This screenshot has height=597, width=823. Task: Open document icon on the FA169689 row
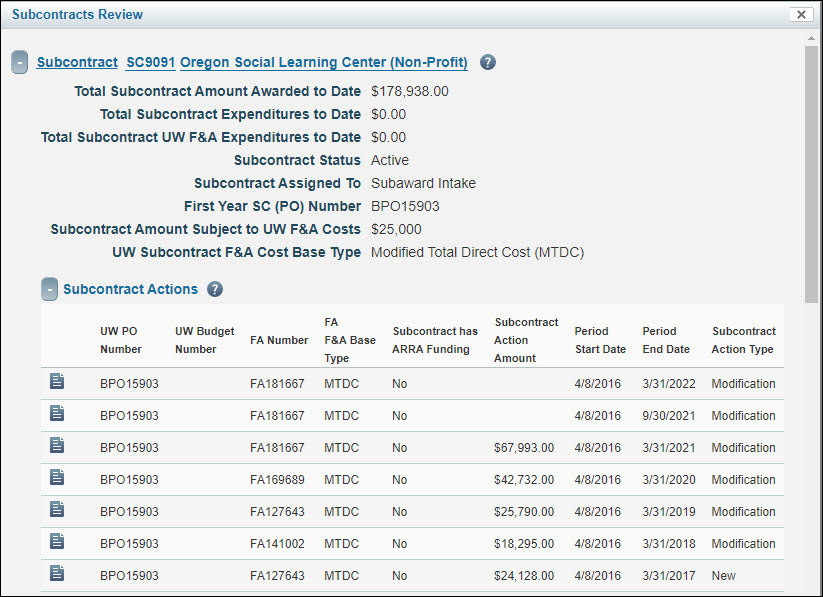(x=57, y=479)
